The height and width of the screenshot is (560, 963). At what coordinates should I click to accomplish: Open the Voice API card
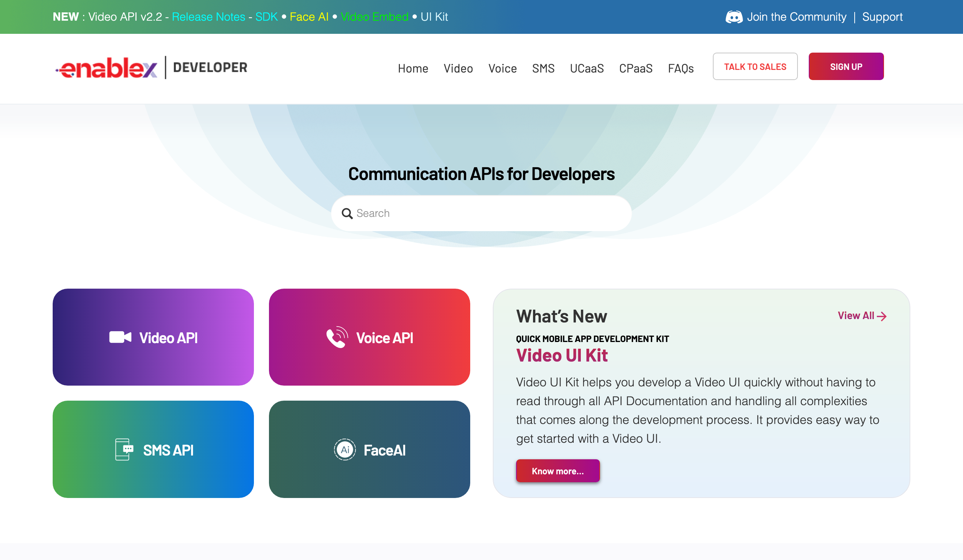[x=369, y=337]
